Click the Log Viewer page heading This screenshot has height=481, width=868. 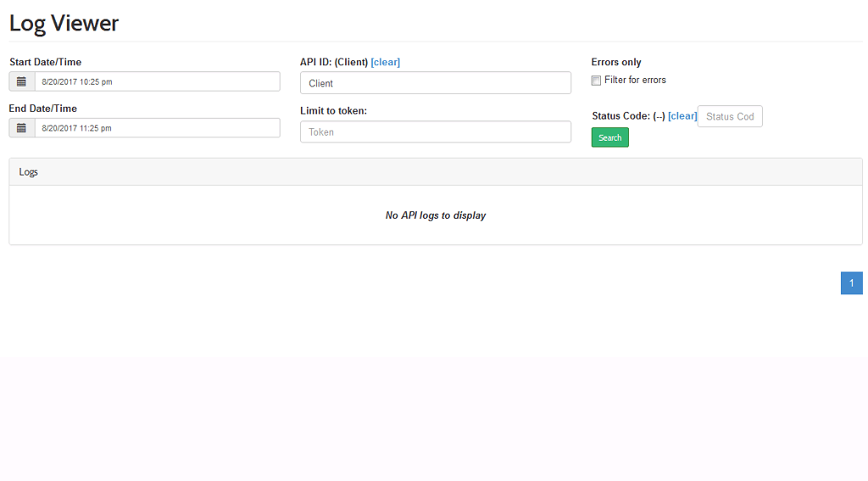[64, 23]
